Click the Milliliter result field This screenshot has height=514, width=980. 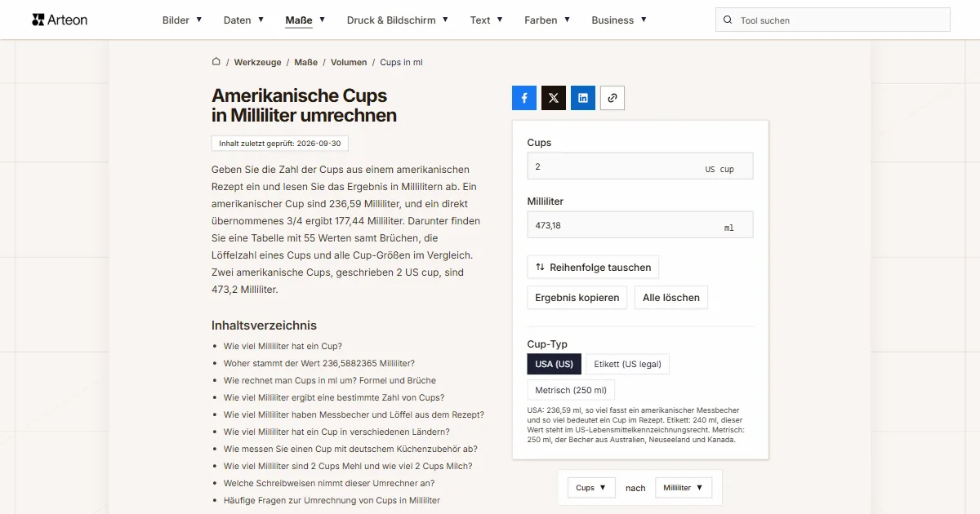(x=640, y=224)
